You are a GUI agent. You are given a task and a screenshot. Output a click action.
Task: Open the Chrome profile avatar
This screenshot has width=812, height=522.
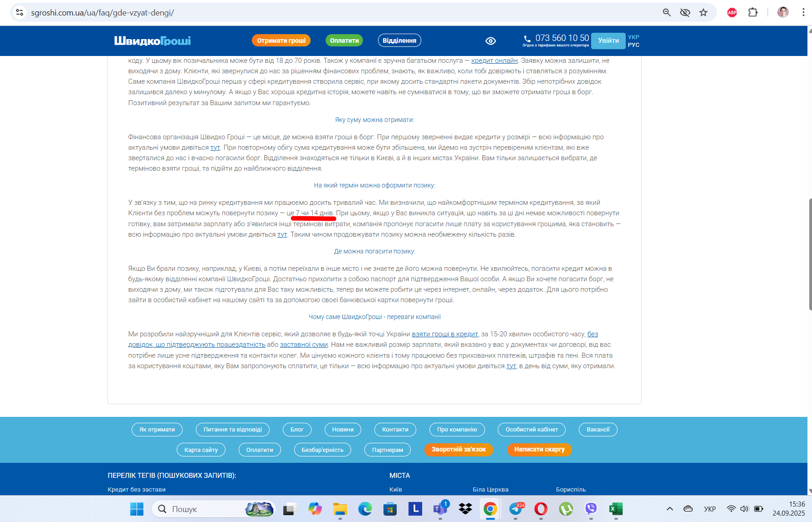pos(783,12)
